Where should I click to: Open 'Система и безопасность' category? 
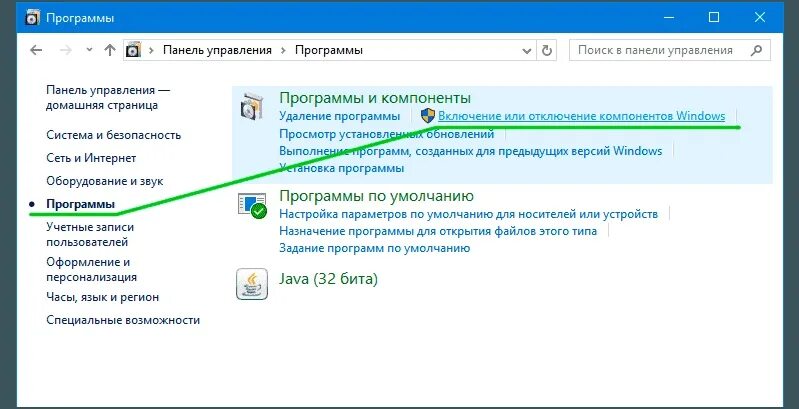click(114, 135)
